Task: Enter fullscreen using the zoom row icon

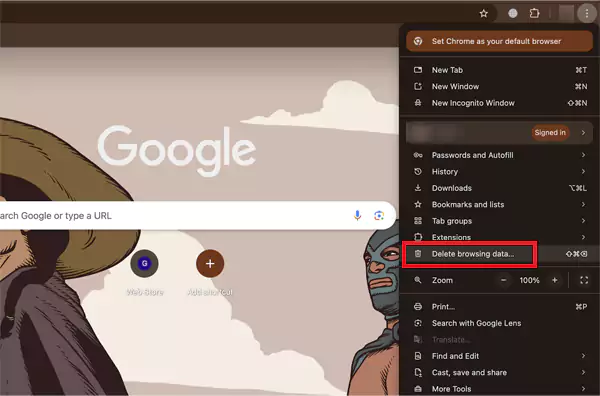Action: point(584,280)
